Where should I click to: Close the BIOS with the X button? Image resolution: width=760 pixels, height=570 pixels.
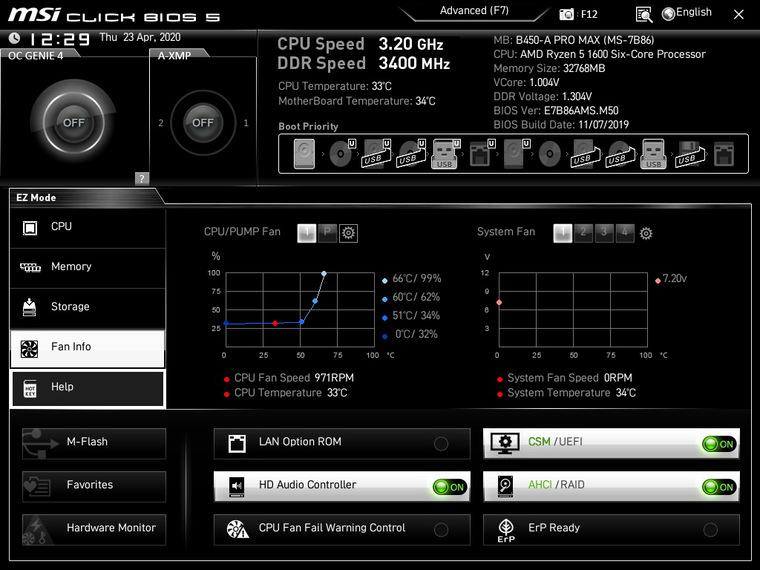[x=739, y=15]
